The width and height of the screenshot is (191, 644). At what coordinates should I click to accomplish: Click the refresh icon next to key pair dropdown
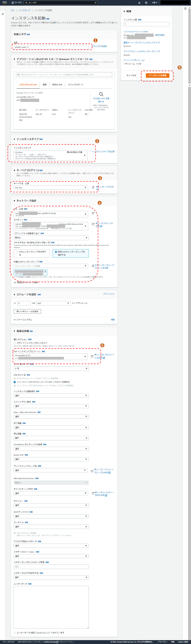(93, 187)
